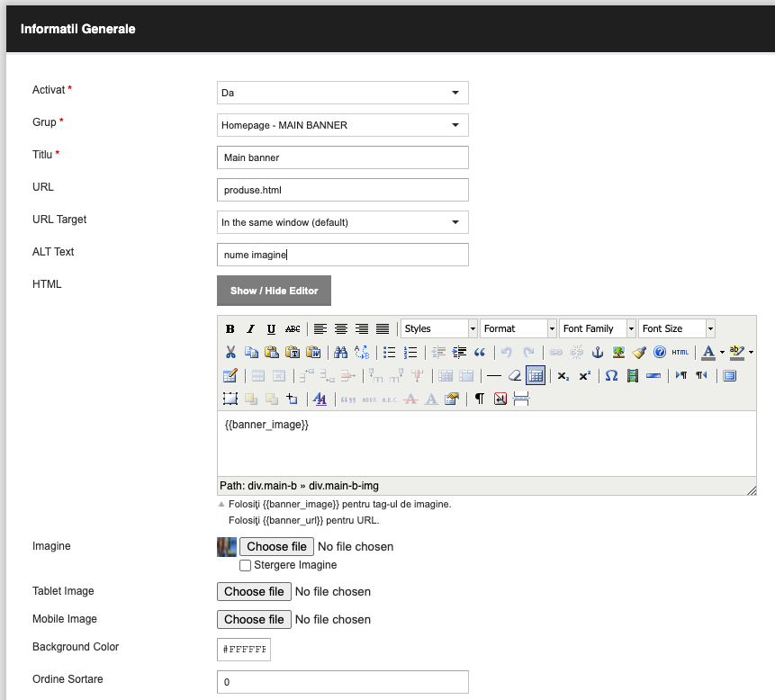Select div.main-b in the editor path
This screenshot has height=700, width=775.
tap(272, 486)
